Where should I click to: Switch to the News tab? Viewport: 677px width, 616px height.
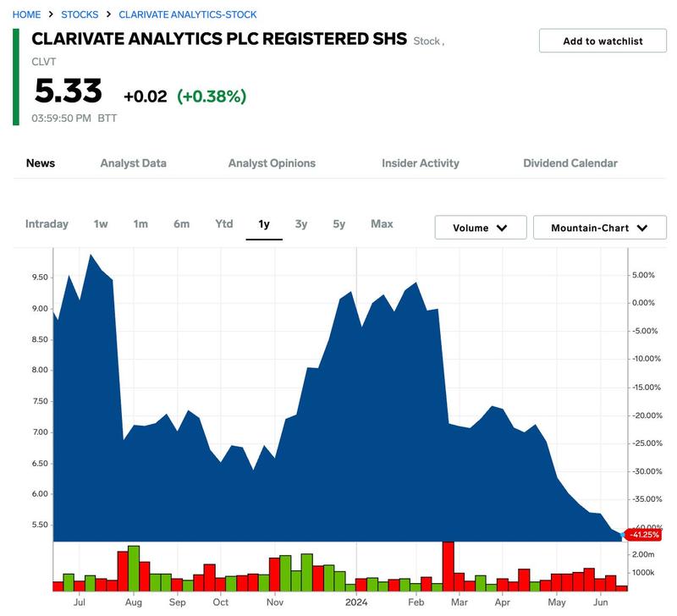click(41, 163)
